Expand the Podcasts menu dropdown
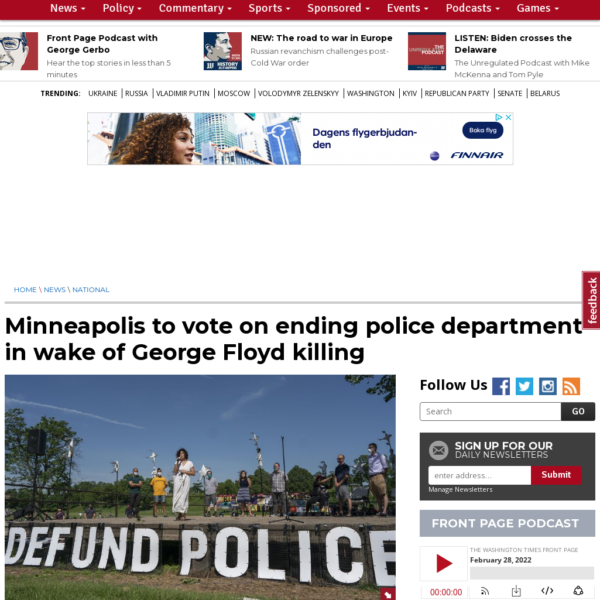 pyautogui.click(x=473, y=8)
